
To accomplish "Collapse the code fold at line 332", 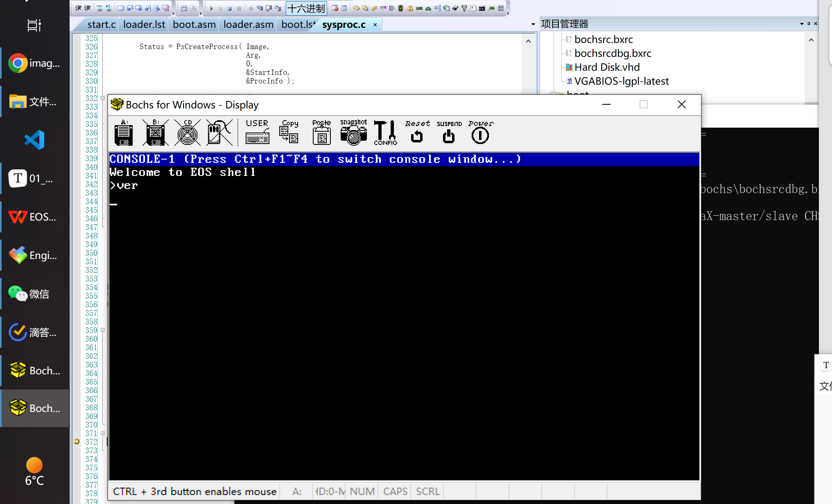I will (103, 98).
